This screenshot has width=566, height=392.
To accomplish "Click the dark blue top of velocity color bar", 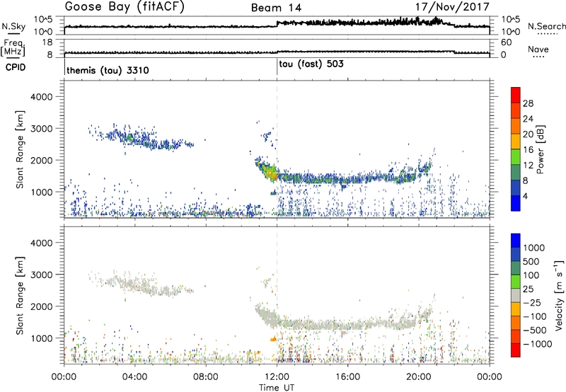I will 516,241.
